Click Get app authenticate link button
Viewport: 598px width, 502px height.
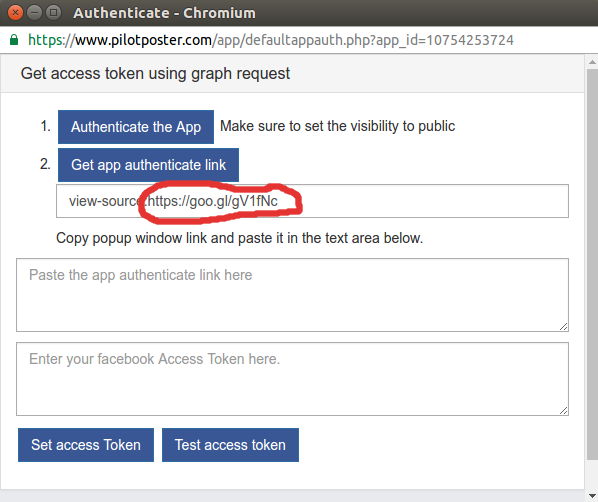click(148, 165)
